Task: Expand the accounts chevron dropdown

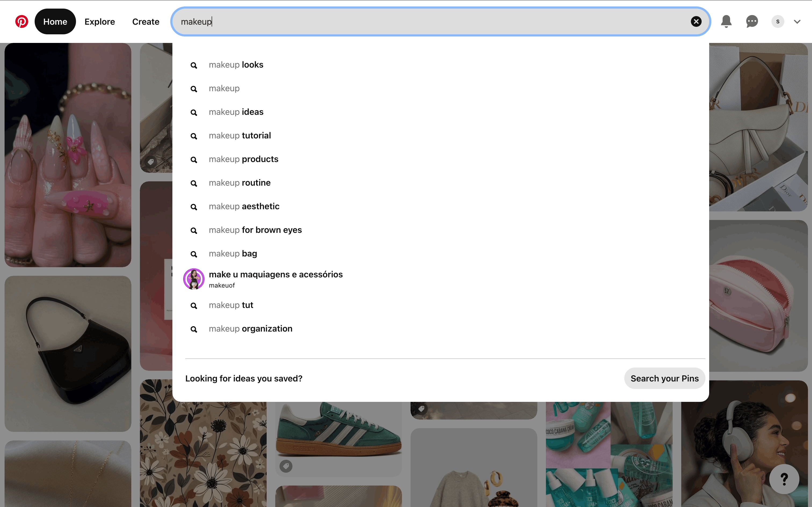Action: pos(797,22)
